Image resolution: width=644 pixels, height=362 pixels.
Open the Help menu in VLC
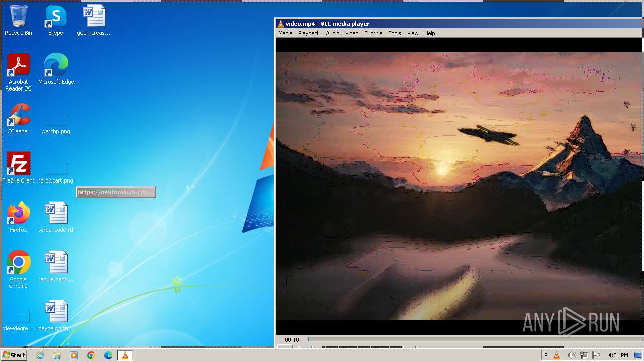(429, 33)
